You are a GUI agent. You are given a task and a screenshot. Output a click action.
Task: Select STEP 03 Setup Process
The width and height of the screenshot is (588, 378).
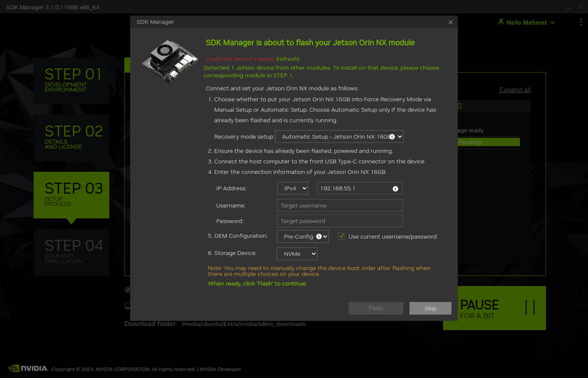click(72, 195)
